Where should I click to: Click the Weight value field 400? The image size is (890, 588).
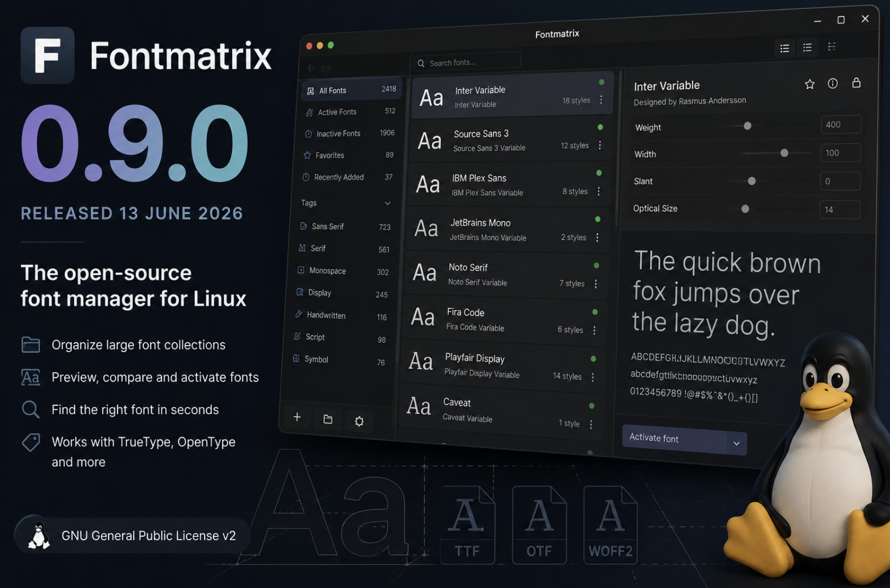coord(841,125)
